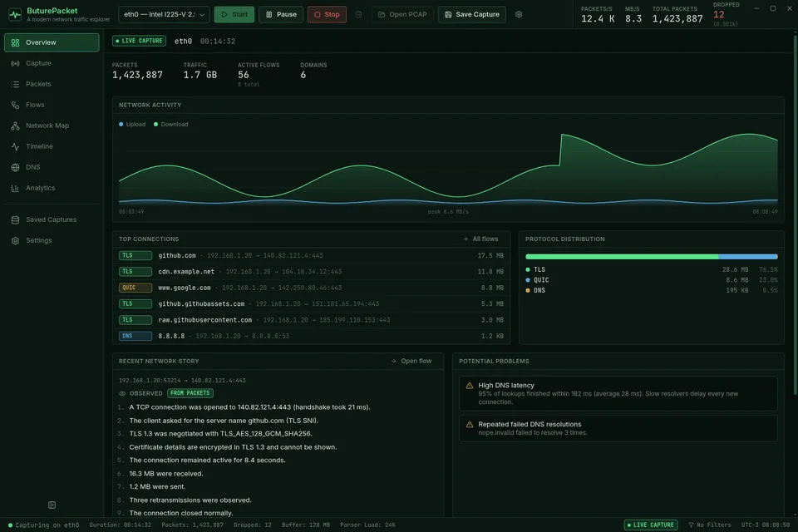Save the capture using Save Capture
The width and height of the screenshot is (798, 532).
click(472, 14)
